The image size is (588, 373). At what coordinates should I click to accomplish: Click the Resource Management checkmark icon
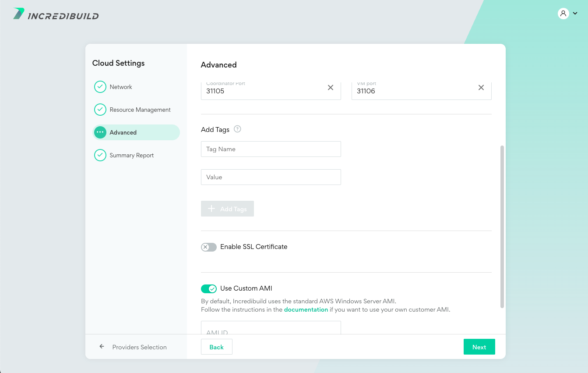[x=100, y=110]
